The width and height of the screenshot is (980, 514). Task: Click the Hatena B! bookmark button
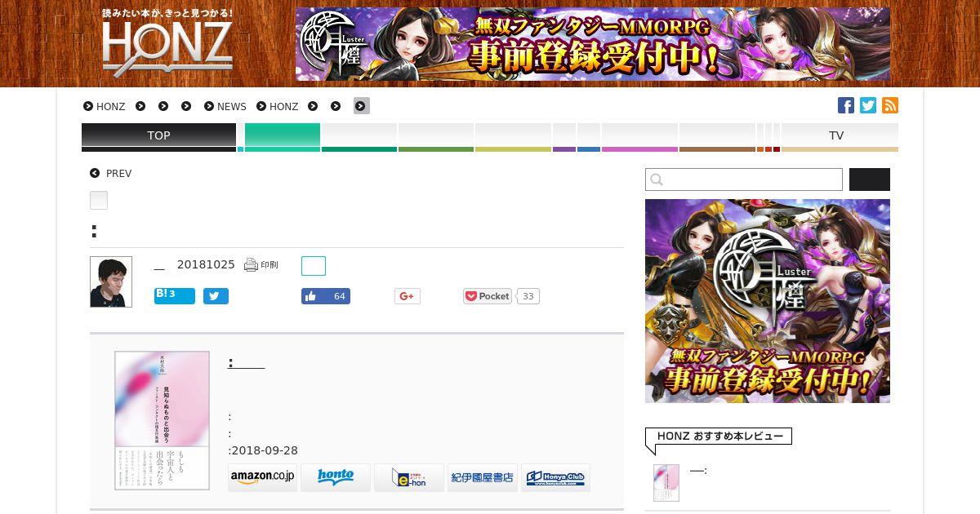tap(175, 295)
